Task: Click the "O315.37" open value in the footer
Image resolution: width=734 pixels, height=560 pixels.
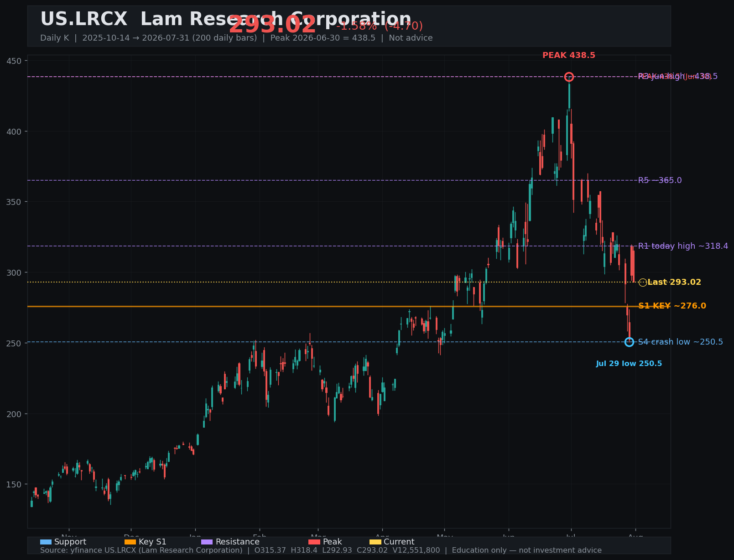Action: [x=271, y=550]
